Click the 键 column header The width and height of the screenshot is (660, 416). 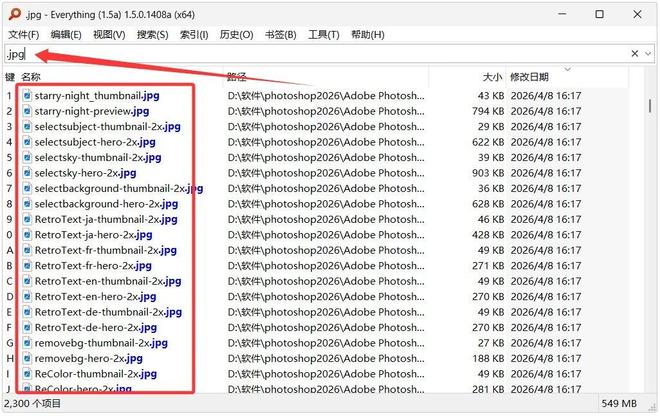click(10, 77)
